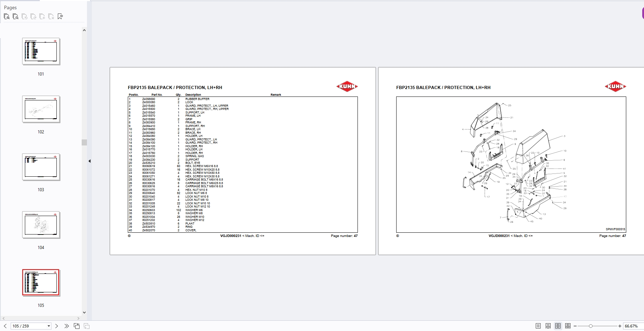
Task: Delete the selected page via Pages toolbar
Action: pos(51,16)
